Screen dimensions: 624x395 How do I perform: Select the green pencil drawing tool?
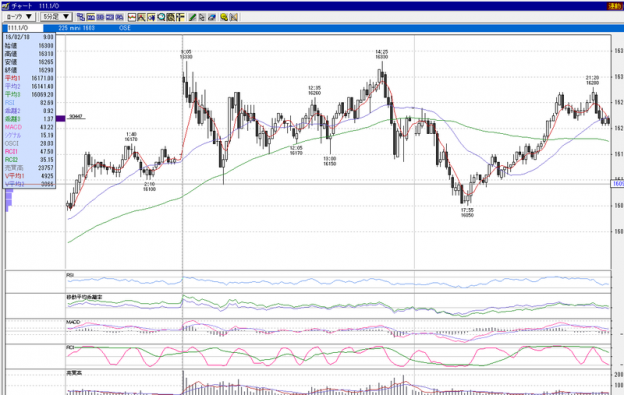tap(192, 17)
